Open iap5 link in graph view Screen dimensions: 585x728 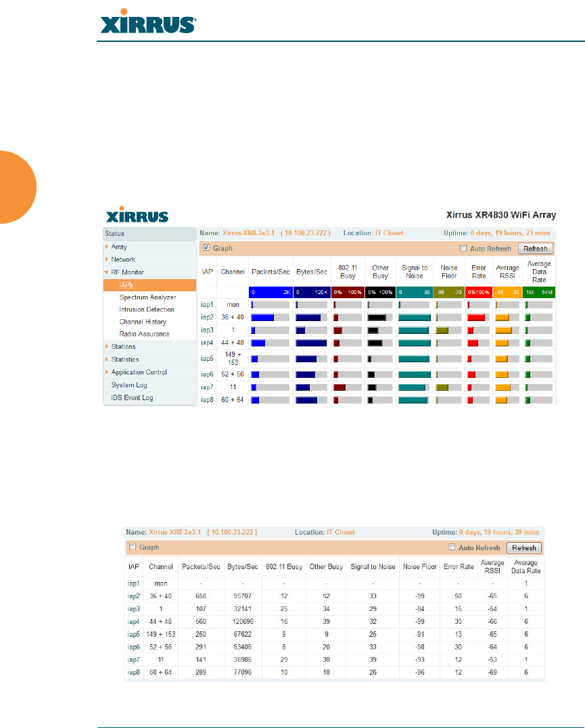207,358
